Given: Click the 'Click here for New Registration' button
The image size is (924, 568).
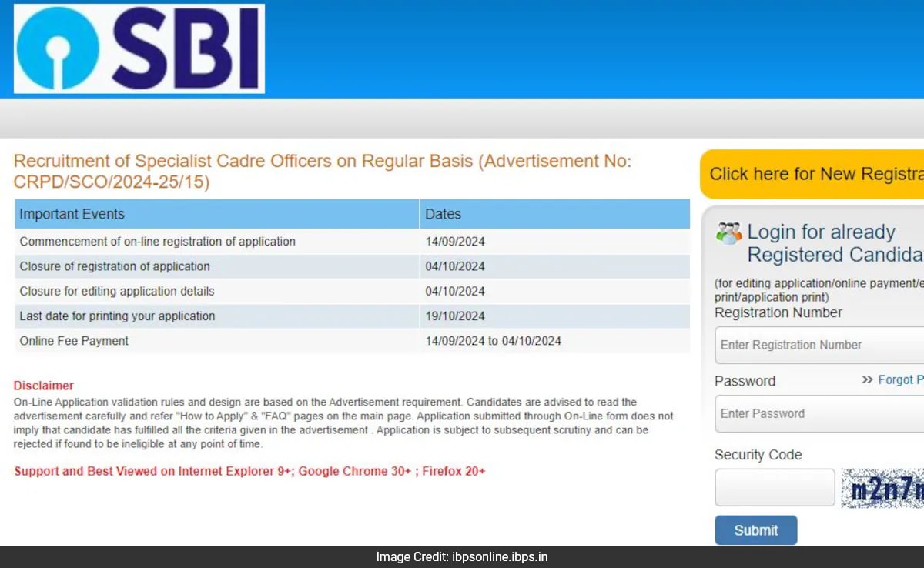Looking at the screenshot, I should 814,174.
